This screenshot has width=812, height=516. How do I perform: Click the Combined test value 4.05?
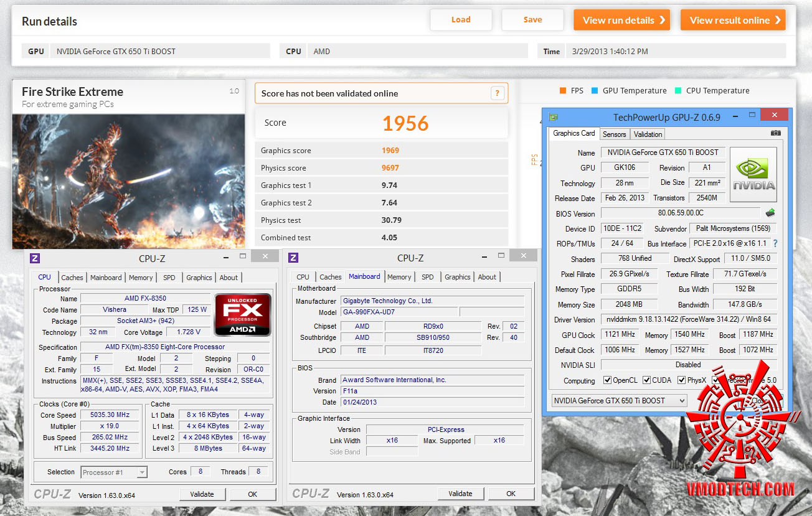[x=389, y=238]
